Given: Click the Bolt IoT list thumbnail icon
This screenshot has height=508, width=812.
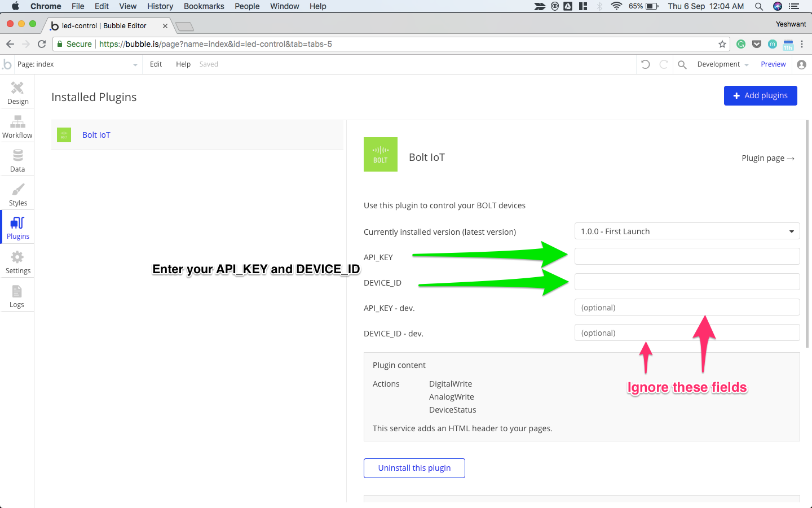Looking at the screenshot, I should (x=64, y=134).
